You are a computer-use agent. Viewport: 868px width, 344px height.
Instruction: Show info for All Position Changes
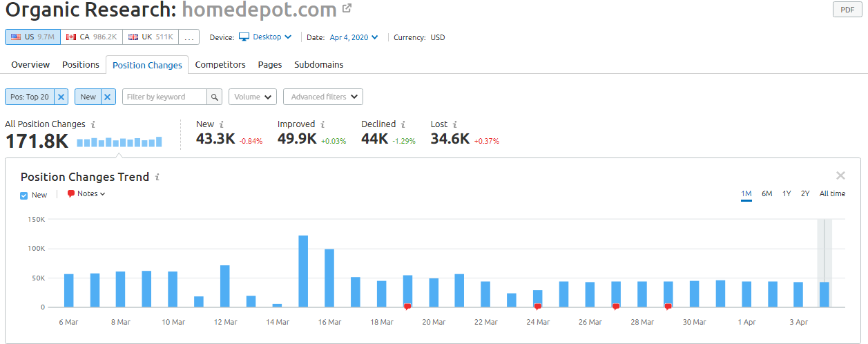pos(93,124)
